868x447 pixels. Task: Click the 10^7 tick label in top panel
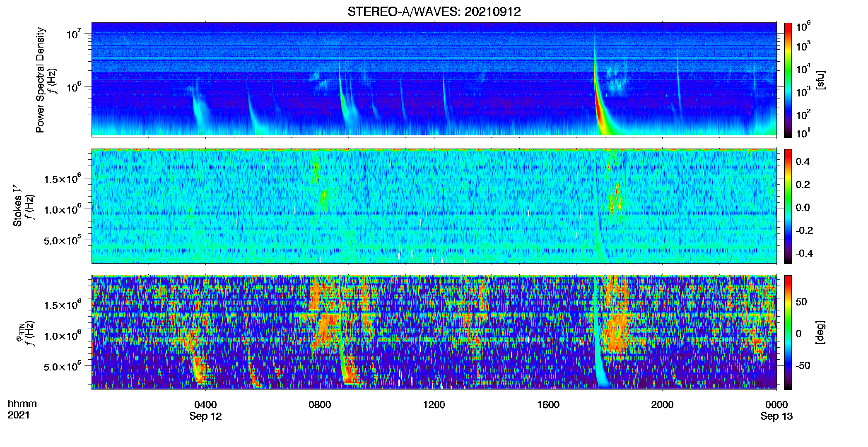click(x=73, y=33)
